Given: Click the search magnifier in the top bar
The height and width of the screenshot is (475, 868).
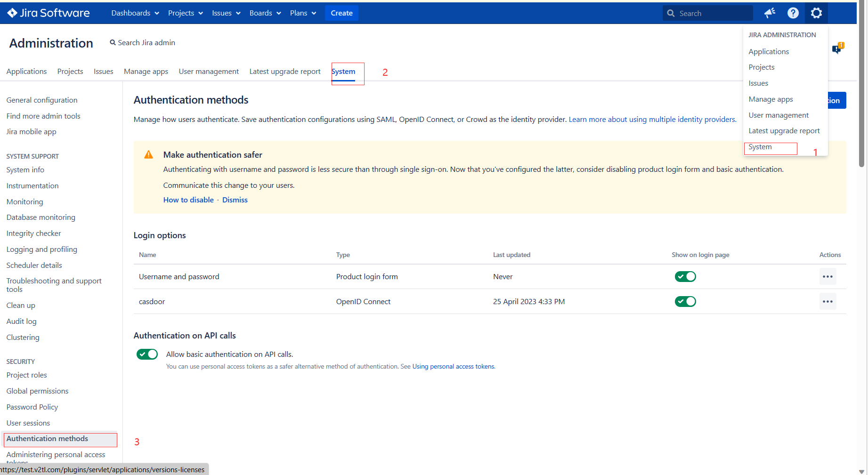Looking at the screenshot, I should click(671, 13).
